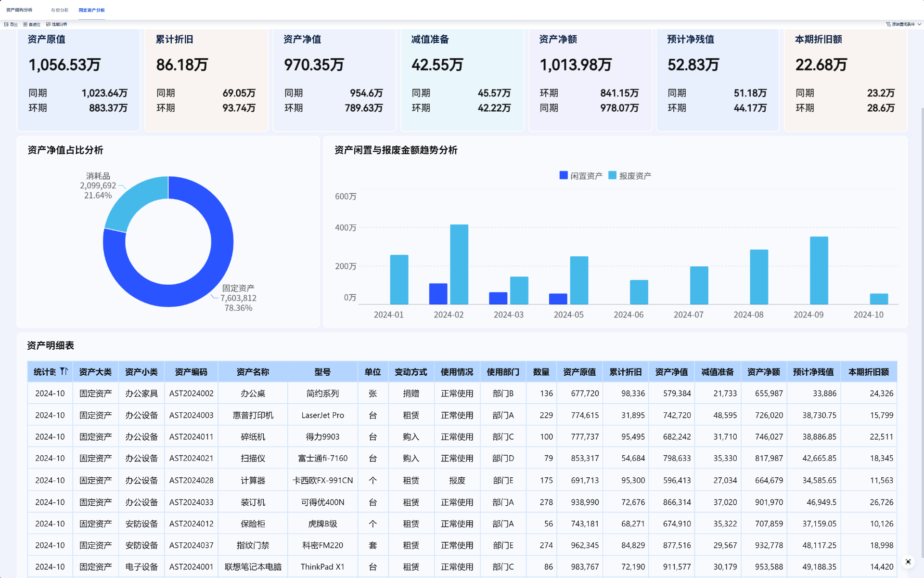Toggle the 报废资产 legend series
Screen dimensions: 924x578
pos(630,176)
